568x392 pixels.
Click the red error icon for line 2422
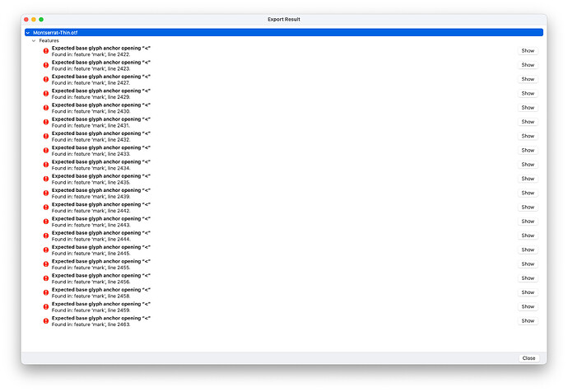(x=46, y=51)
